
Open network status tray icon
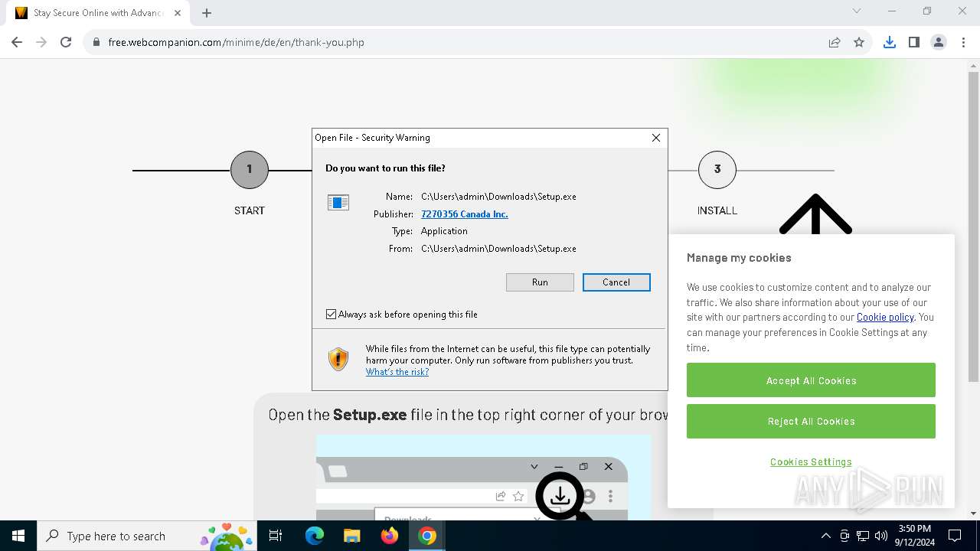coord(863,536)
